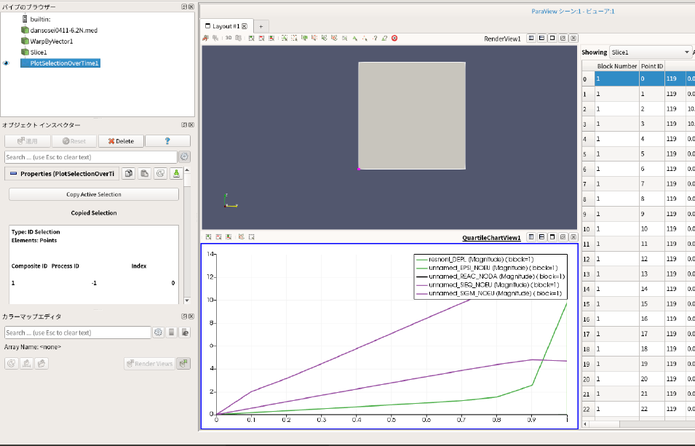The image size is (695, 446).
Task: Click the question mark hover-query icon in RenderView toolbar
Action: 375,38
